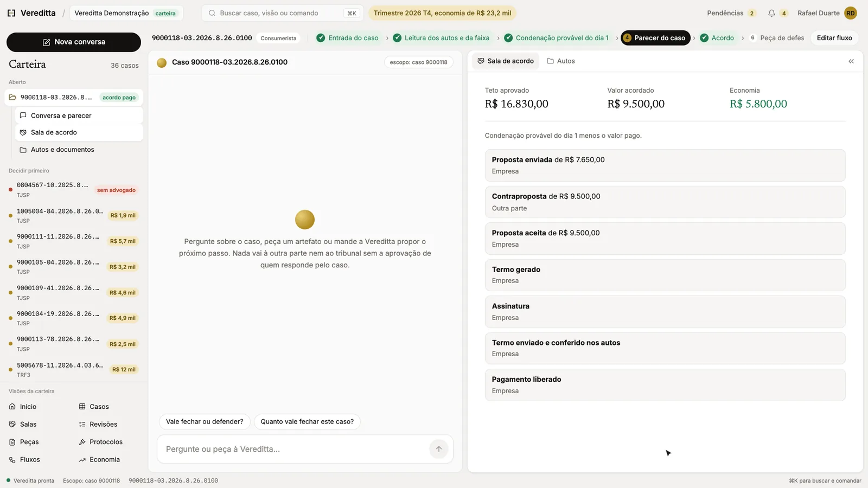Open the Salas view
Viewport: 868px width, 488px height.
(x=23, y=425)
